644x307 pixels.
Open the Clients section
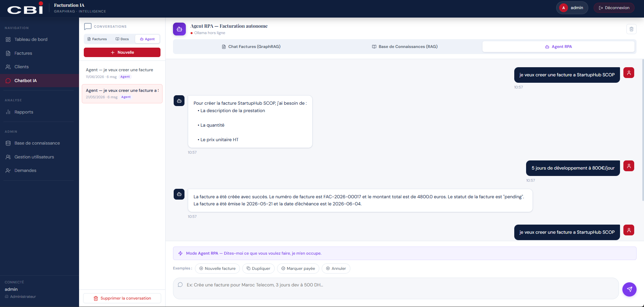39,67
